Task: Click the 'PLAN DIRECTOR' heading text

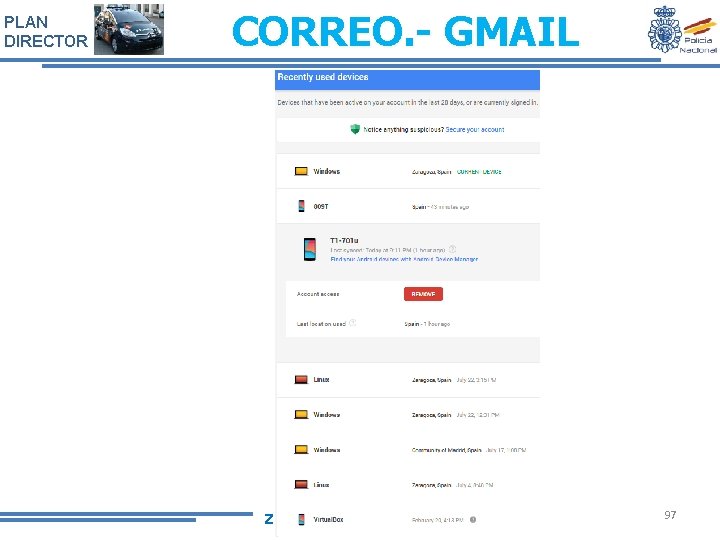Action: [45, 31]
